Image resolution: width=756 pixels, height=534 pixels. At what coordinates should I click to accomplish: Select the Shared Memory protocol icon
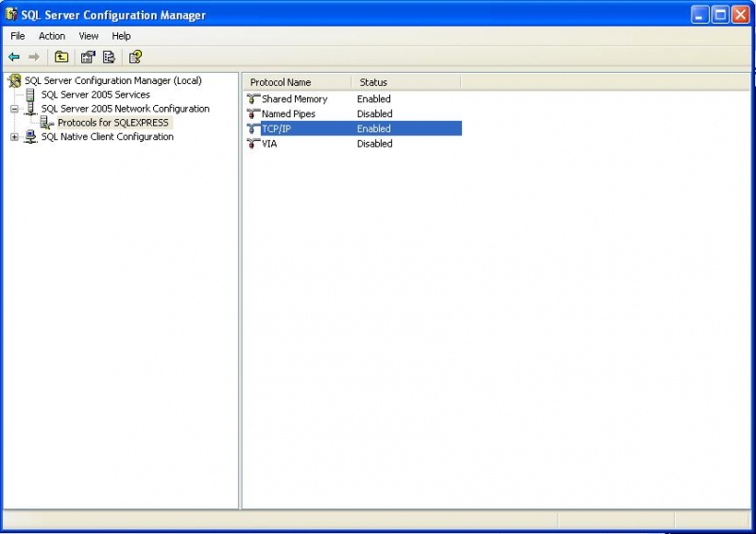click(252, 99)
